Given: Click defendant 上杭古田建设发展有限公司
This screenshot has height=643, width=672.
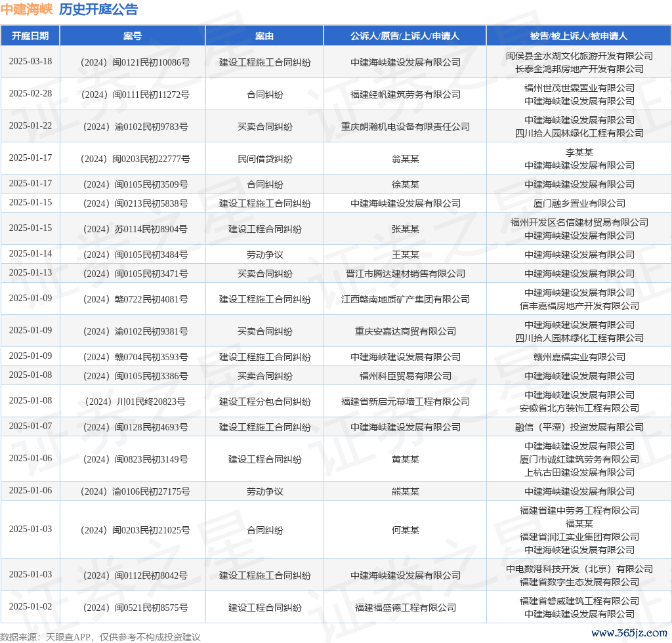Looking at the screenshot, I should tap(579, 472).
